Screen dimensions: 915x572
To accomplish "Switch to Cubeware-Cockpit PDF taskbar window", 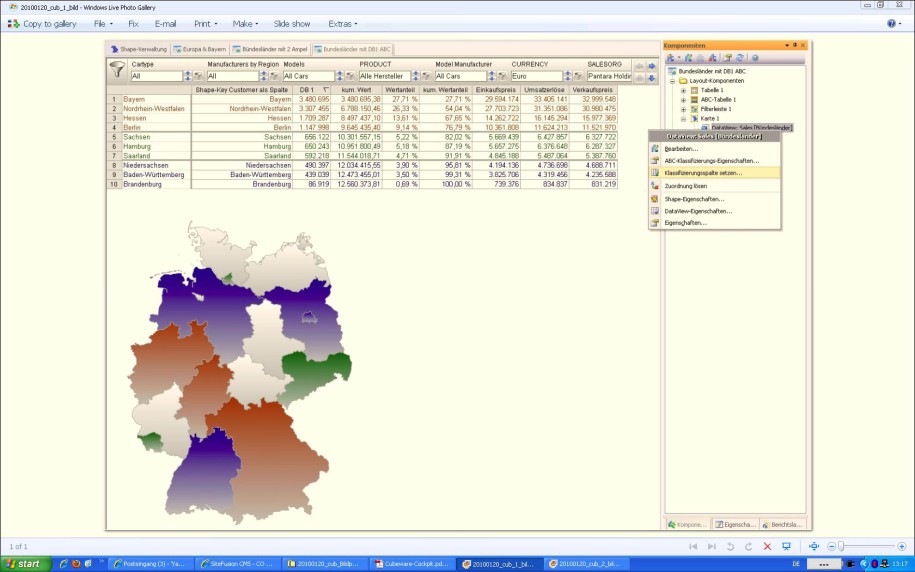I will click(x=414, y=564).
